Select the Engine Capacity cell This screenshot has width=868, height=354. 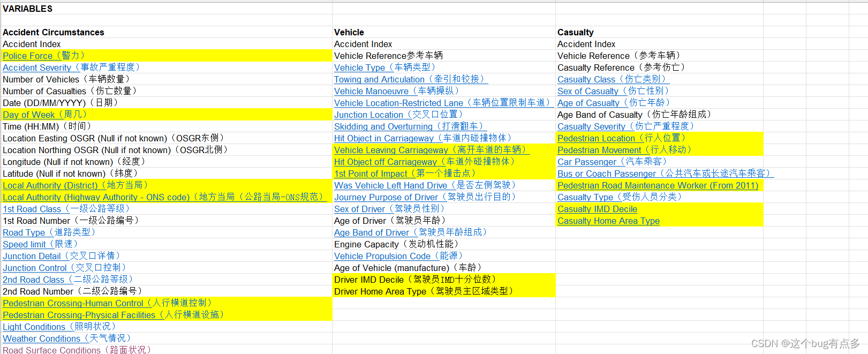click(444, 244)
